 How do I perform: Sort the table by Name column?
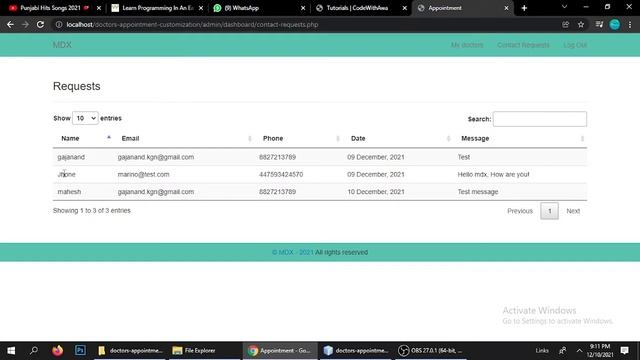coord(83,138)
